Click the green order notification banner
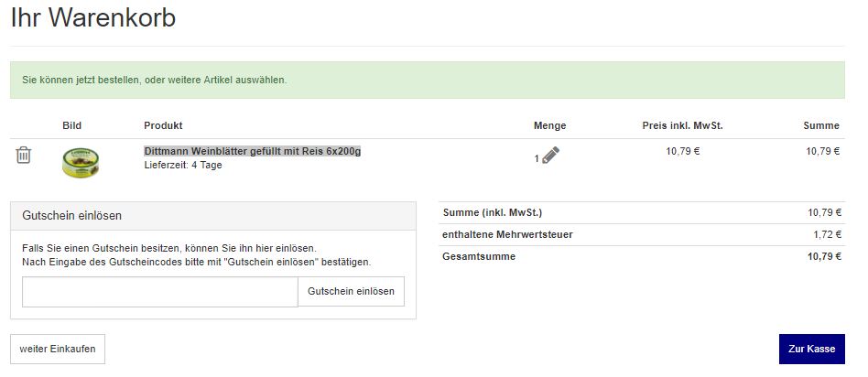Viewport: 868px width, 377px height. [x=428, y=80]
